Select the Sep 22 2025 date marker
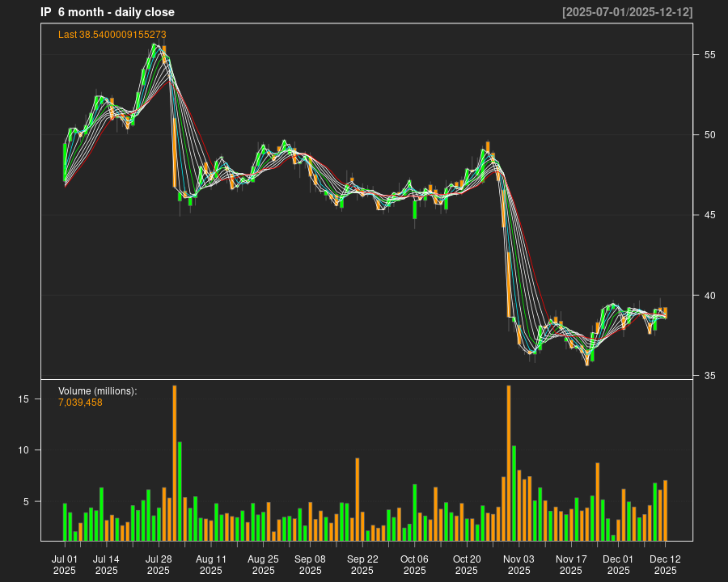This screenshot has height=582, width=728. 362,564
